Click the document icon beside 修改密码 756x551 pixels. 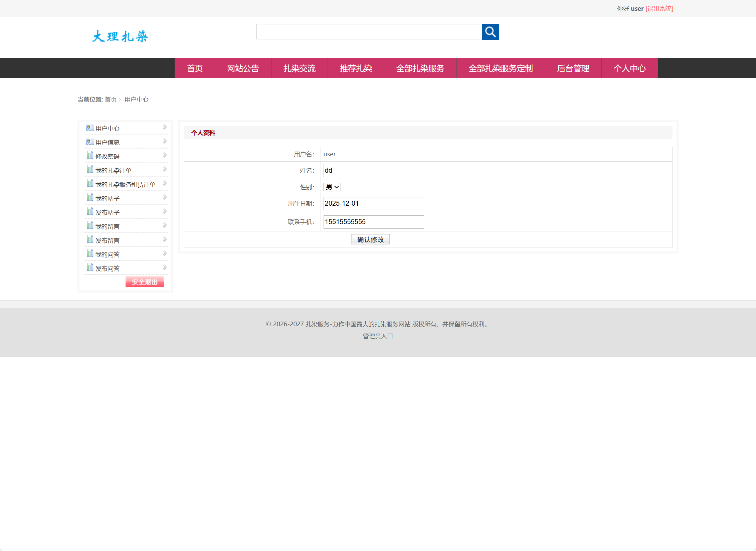(x=89, y=155)
